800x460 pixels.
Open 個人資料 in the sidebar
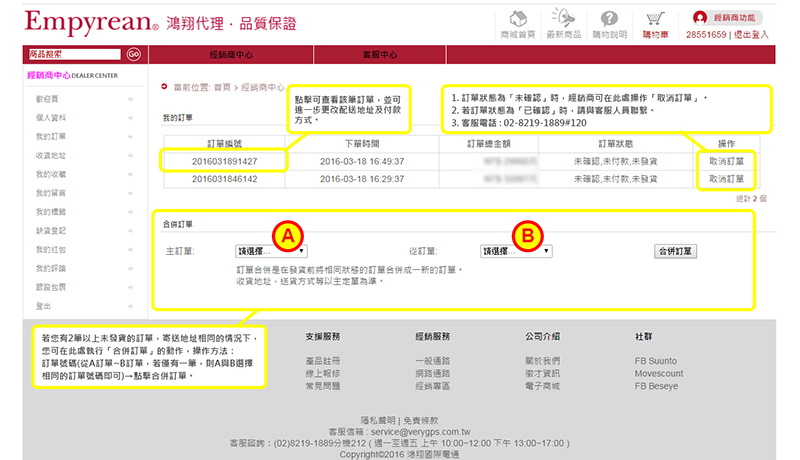tap(51, 117)
